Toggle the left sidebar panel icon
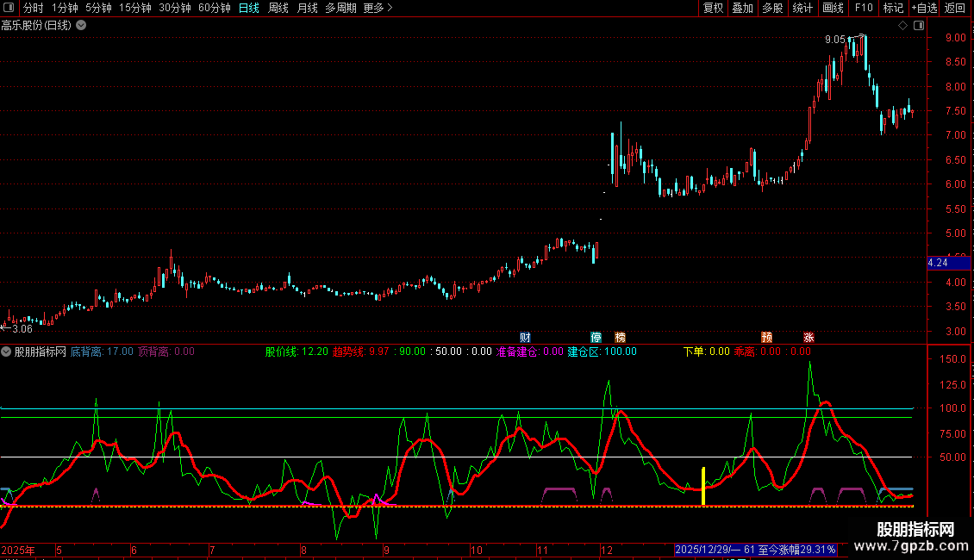 9,8
